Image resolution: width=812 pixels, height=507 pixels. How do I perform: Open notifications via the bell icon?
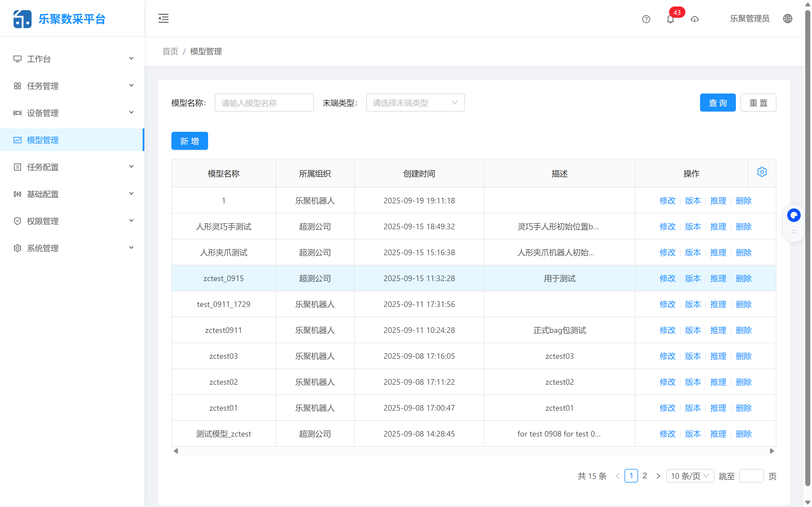[670, 19]
